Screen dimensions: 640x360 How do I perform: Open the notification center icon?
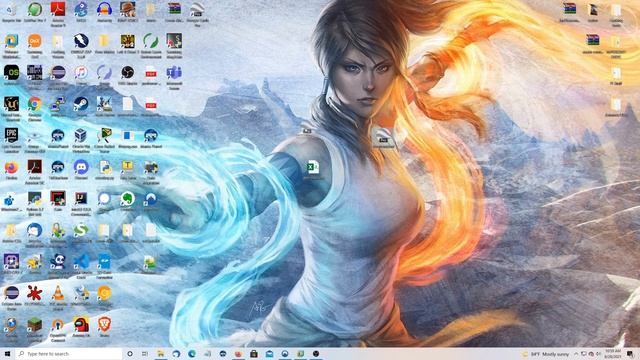[630, 354]
